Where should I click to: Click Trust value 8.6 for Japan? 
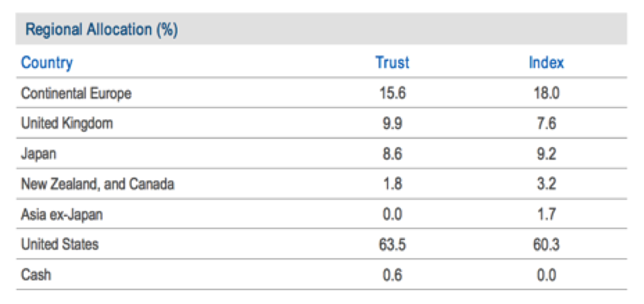393,154
